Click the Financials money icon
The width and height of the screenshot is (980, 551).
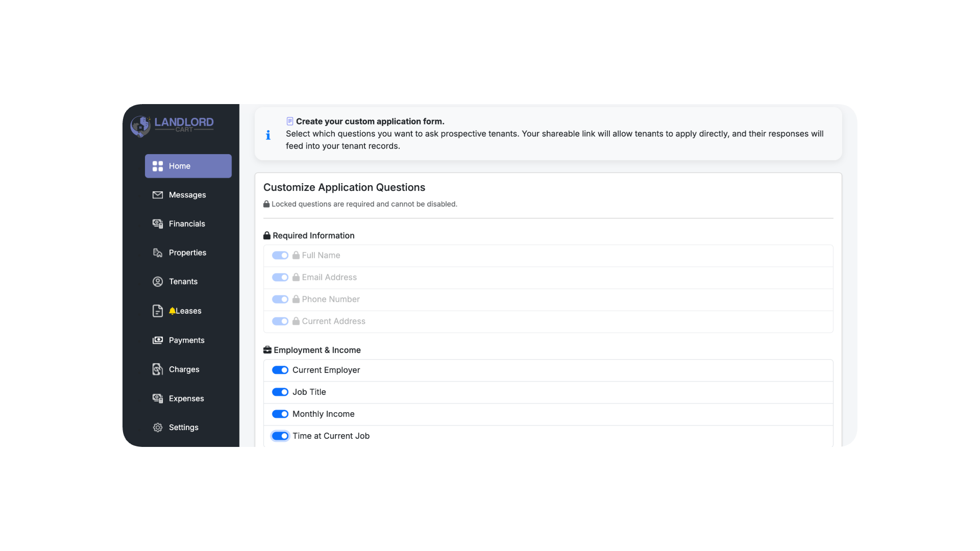tap(157, 223)
